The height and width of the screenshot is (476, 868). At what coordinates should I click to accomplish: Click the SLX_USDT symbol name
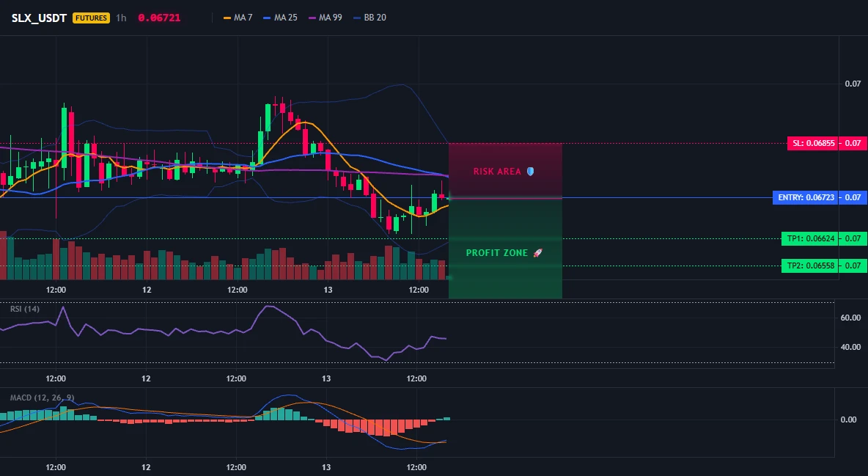coord(39,18)
